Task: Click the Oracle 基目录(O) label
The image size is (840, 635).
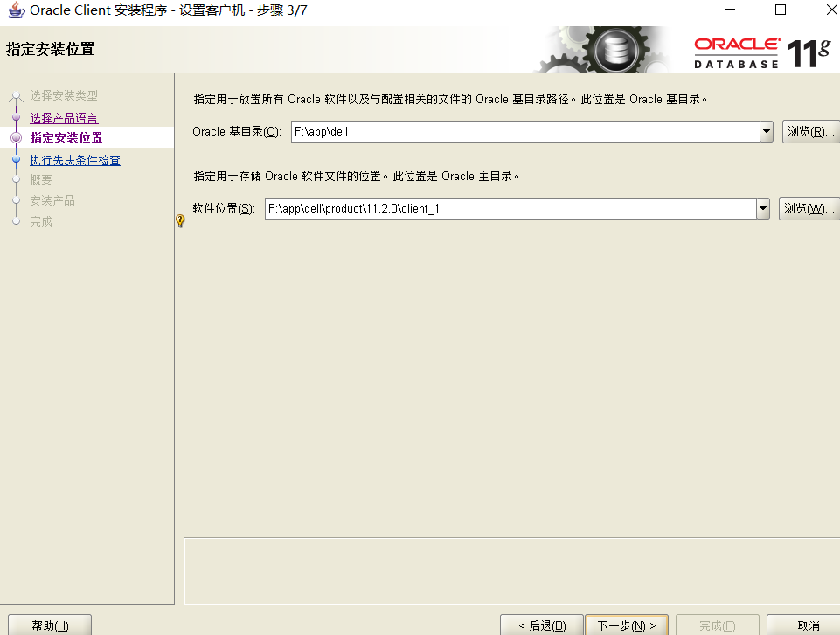Action: tap(236, 132)
